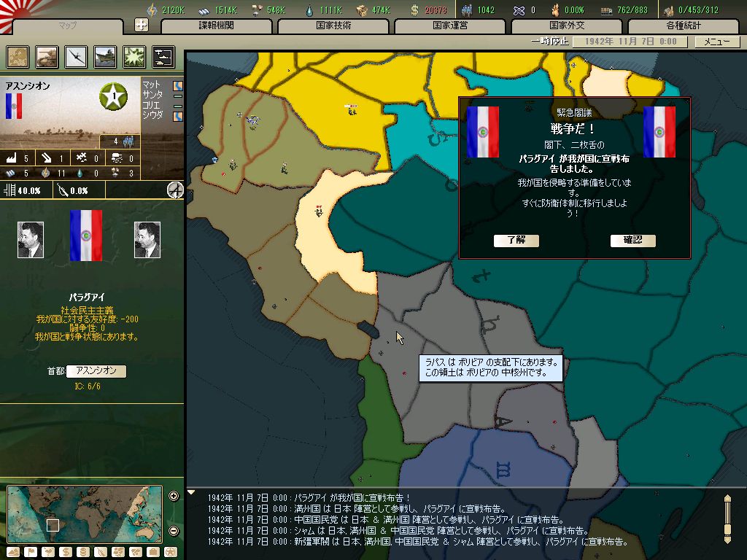
Task: Click the infrastructure 40.0% ladder icon
Action: coord(9,190)
